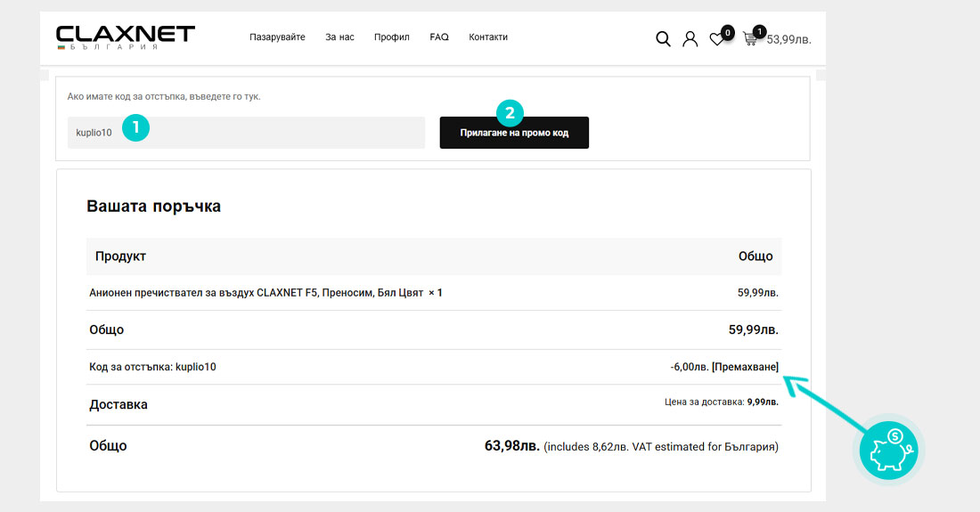Image resolution: width=980 pixels, height=512 pixels.
Task: Click the Вашата поръчка heading
Action: [154, 206]
